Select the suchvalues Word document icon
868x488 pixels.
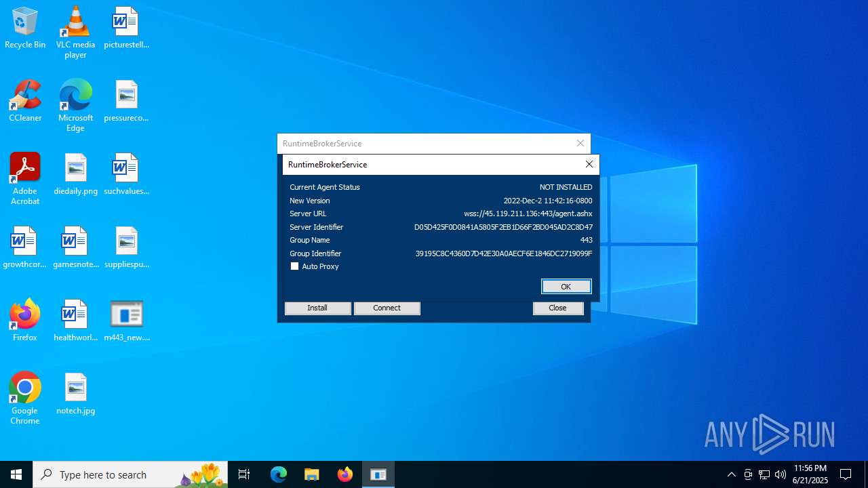[x=126, y=175]
